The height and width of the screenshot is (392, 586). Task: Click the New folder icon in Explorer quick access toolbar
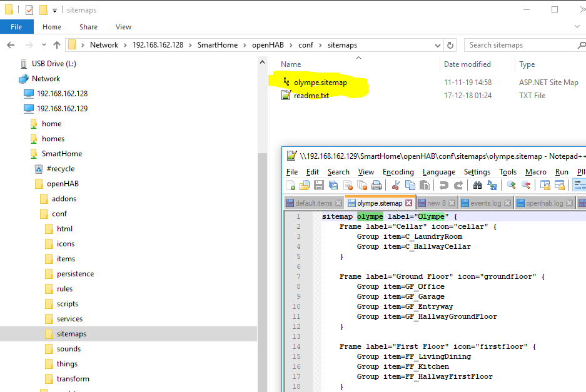pyautogui.click(x=43, y=10)
